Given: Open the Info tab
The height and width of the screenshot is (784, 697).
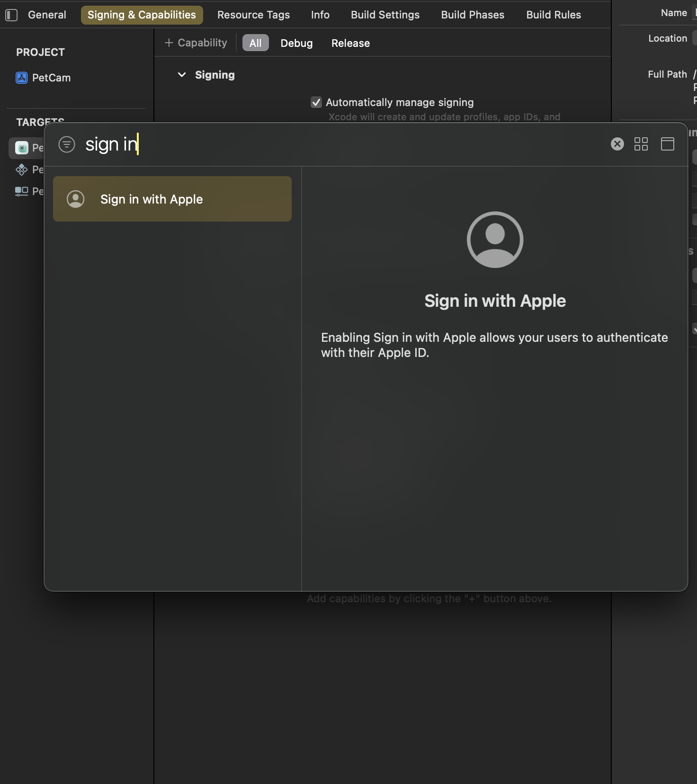Looking at the screenshot, I should click(x=320, y=15).
